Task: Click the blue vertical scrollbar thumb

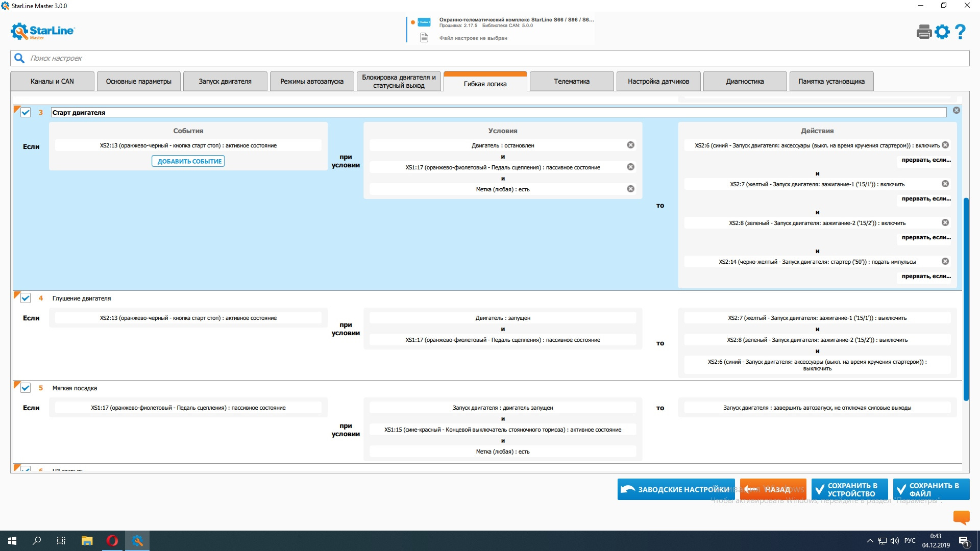Action: point(966,299)
